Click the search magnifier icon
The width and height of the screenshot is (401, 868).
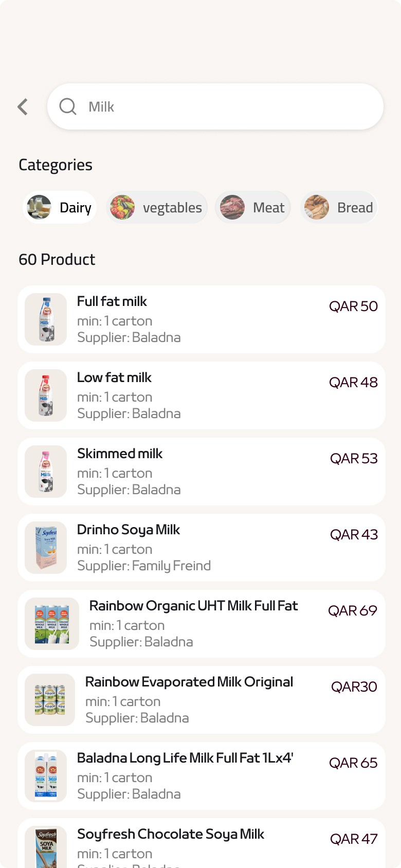point(68,106)
